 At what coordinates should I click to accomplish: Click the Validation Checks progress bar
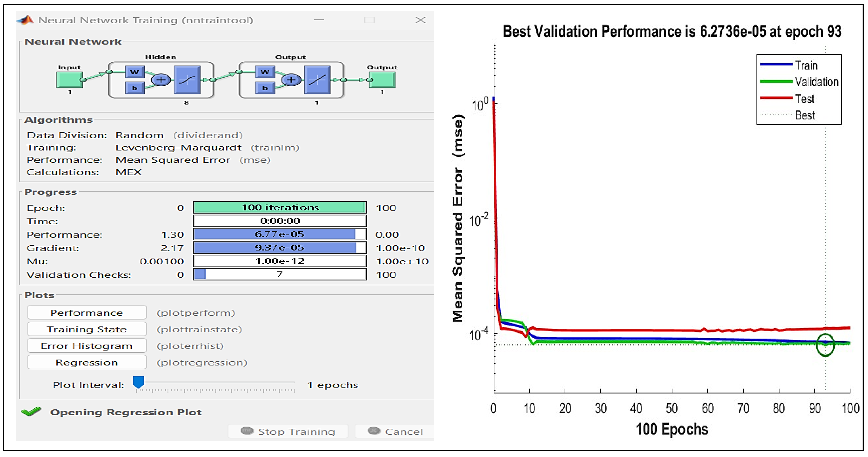coord(279,274)
